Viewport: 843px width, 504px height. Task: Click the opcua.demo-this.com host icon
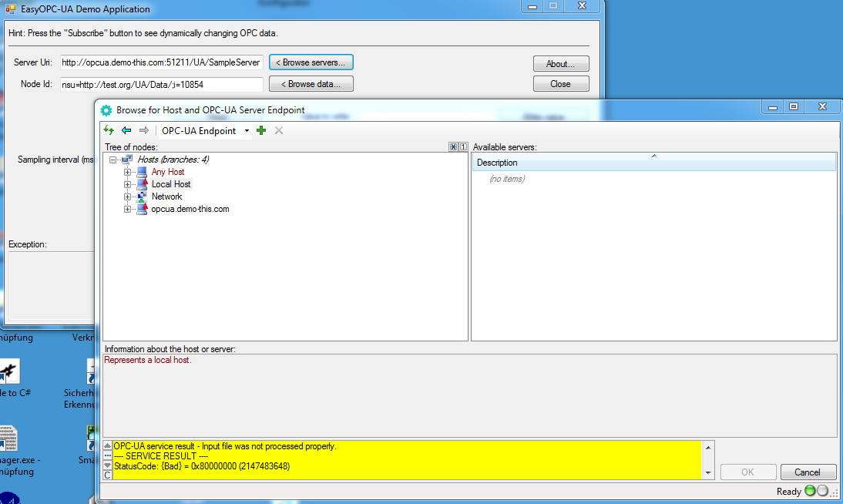142,209
